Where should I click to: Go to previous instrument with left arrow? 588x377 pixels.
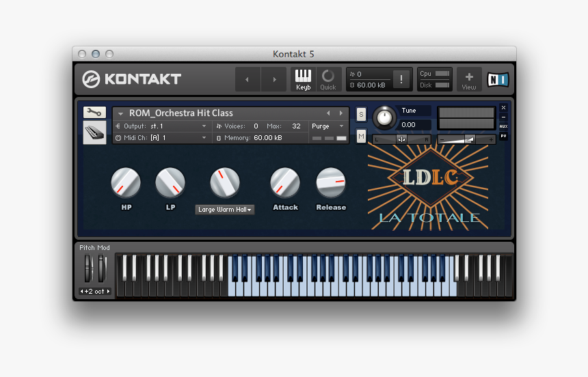click(x=247, y=79)
